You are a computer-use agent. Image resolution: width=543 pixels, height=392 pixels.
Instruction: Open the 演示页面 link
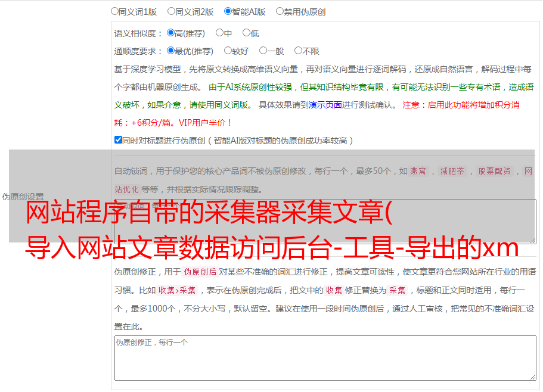click(x=325, y=105)
